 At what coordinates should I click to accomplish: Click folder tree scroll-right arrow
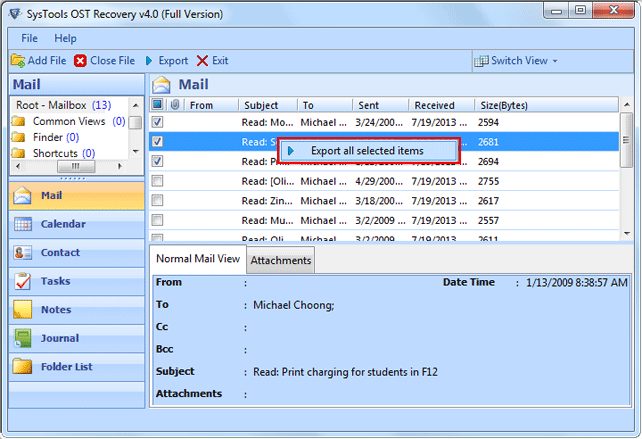coord(120,166)
